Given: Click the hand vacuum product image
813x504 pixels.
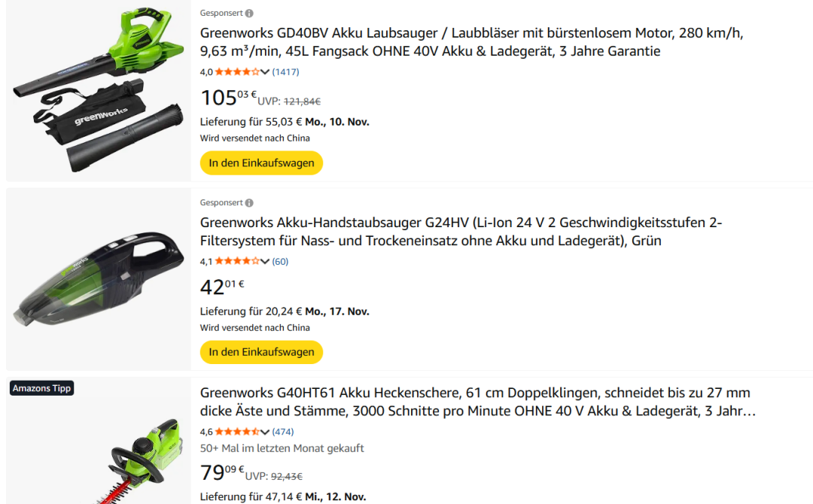Looking at the screenshot, I should (x=98, y=280).
